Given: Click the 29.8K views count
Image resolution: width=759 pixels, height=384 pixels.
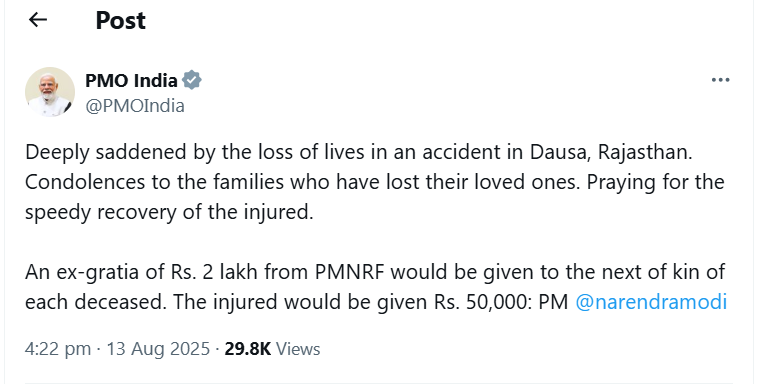Looking at the screenshot, I should point(247,349).
